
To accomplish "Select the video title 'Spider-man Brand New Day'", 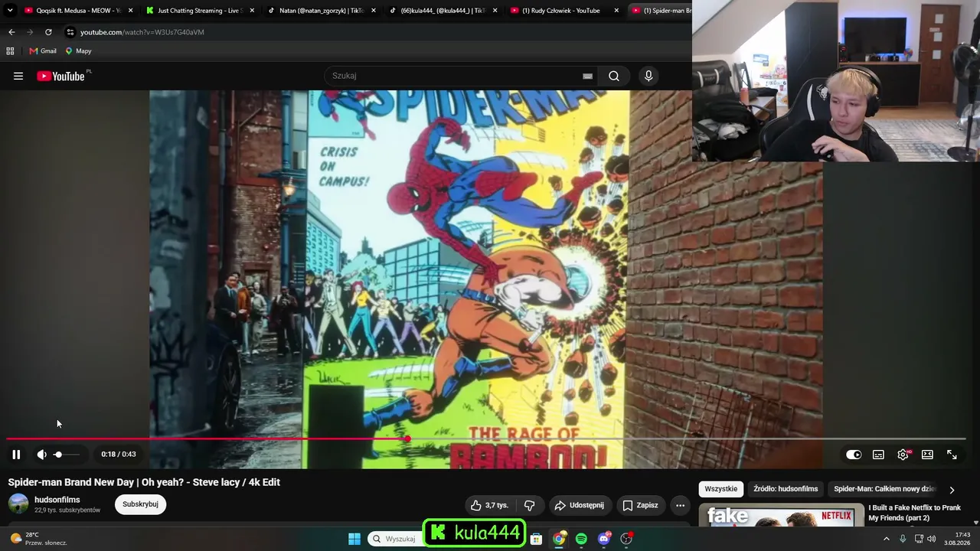I will [x=144, y=482].
